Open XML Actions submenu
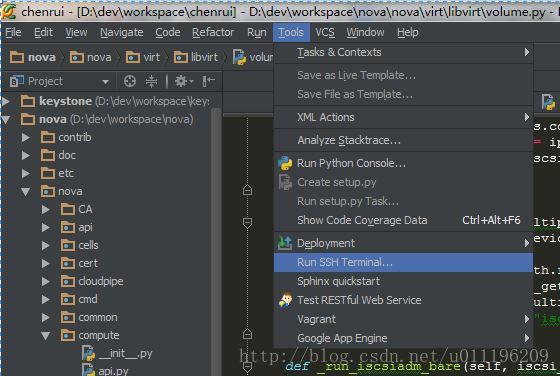This screenshot has width=560, height=376. pos(403,117)
